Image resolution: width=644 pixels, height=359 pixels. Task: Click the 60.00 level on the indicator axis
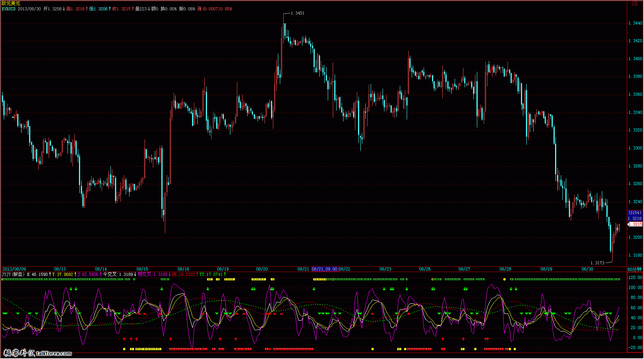pos(636,308)
